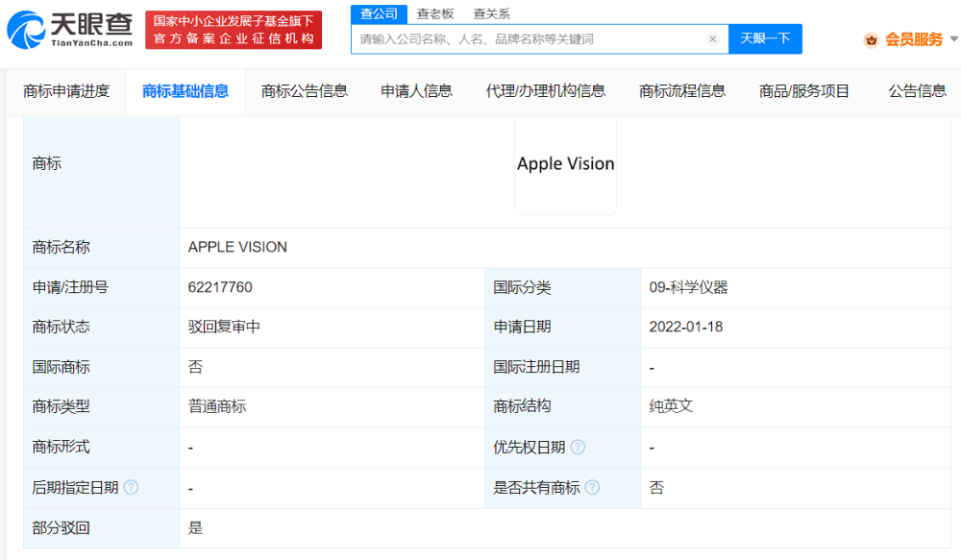Click the membership crown icon

coord(871,39)
